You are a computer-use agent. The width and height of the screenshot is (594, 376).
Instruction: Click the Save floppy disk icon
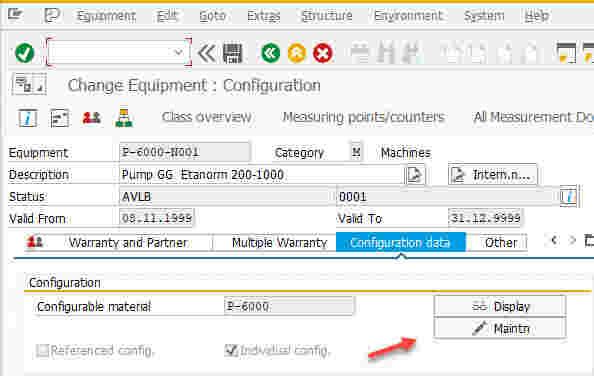(232, 53)
